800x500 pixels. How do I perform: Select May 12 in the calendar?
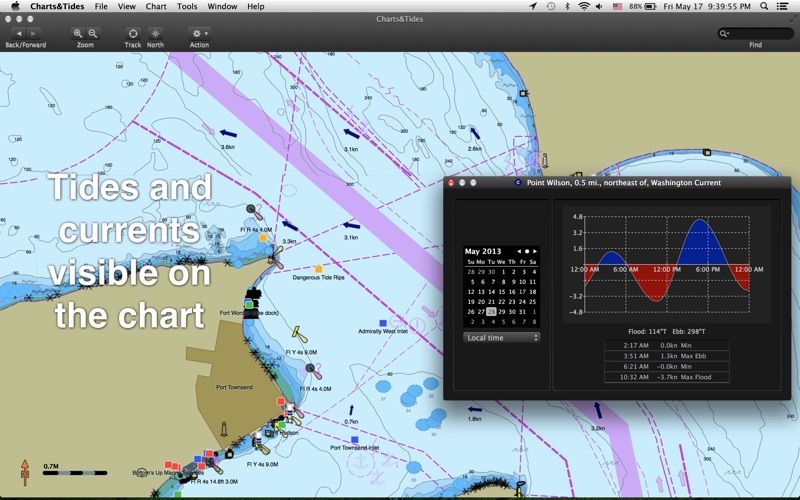[x=471, y=292]
